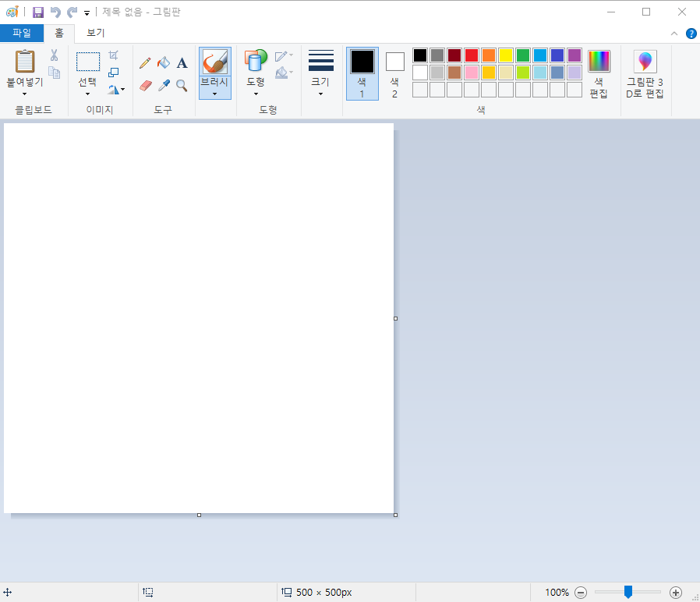The height and width of the screenshot is (602, 700).
Task: Pick the turquoise blue color swatch
Action: [539, 55]
